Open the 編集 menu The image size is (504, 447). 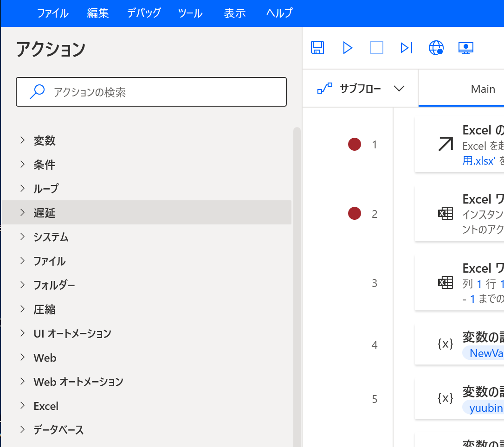(98, 13)
